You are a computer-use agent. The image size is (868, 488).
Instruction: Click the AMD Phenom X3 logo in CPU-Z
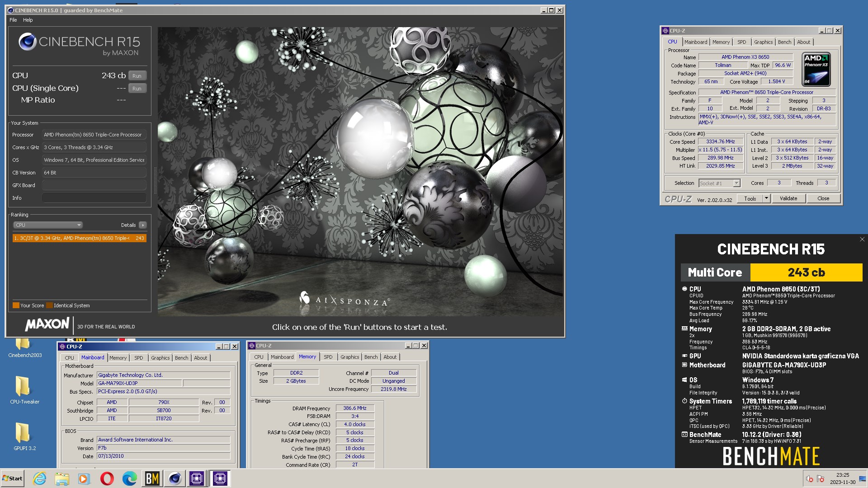coord(816,70)
